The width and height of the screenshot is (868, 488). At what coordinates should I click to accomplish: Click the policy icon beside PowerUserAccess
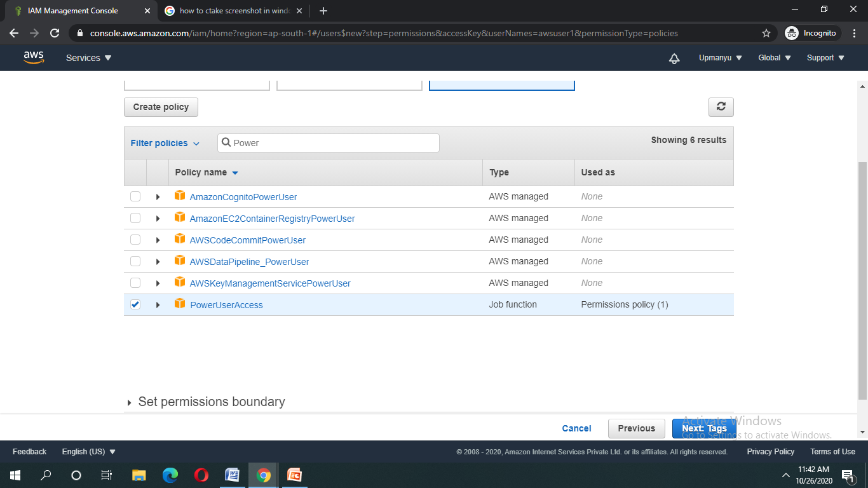(x=180, y=304)
